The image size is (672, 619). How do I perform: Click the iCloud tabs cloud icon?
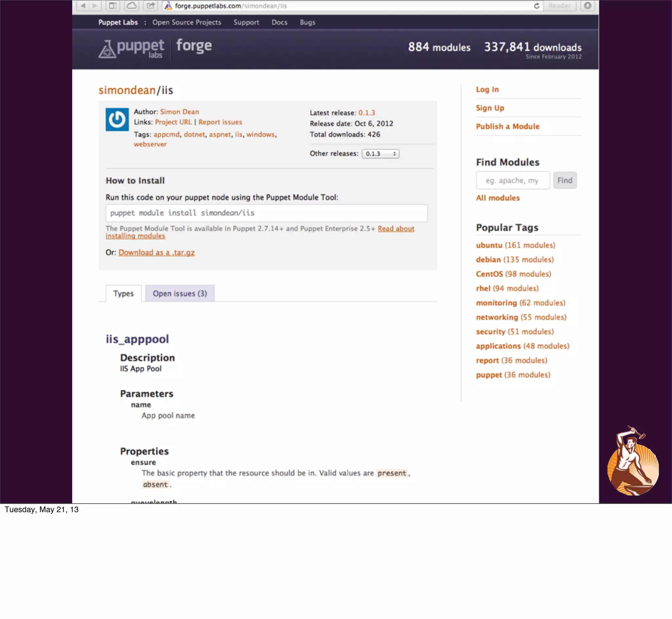[131, 6]
